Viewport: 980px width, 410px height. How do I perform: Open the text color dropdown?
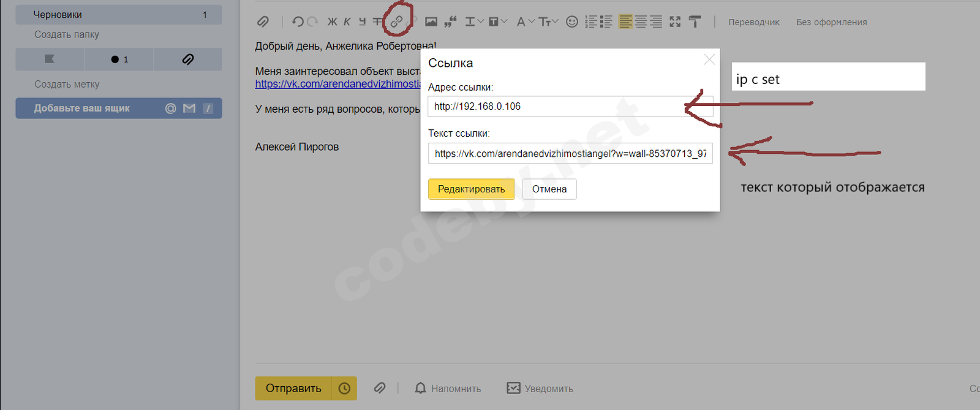pyautogui.click(x=474, y=22)
